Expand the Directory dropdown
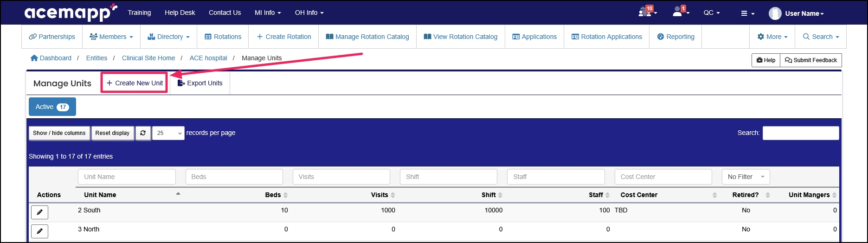 pyautogui.click(x=169, y=37)
